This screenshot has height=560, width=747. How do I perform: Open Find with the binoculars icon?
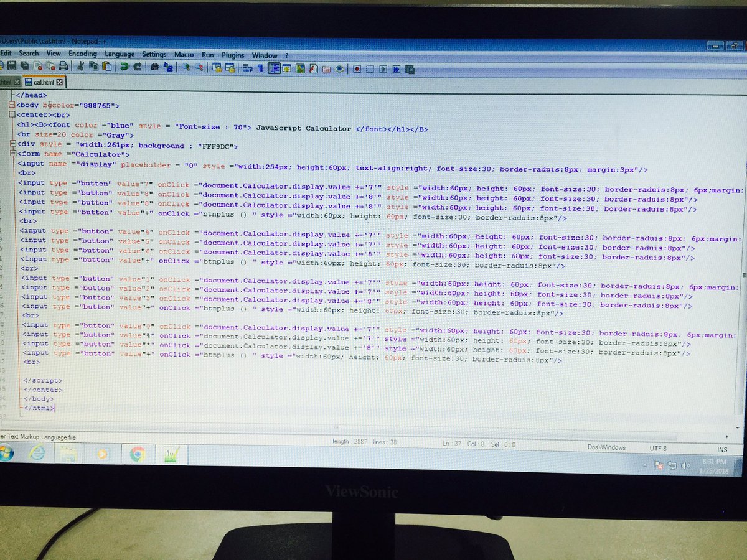pos(154,67)
